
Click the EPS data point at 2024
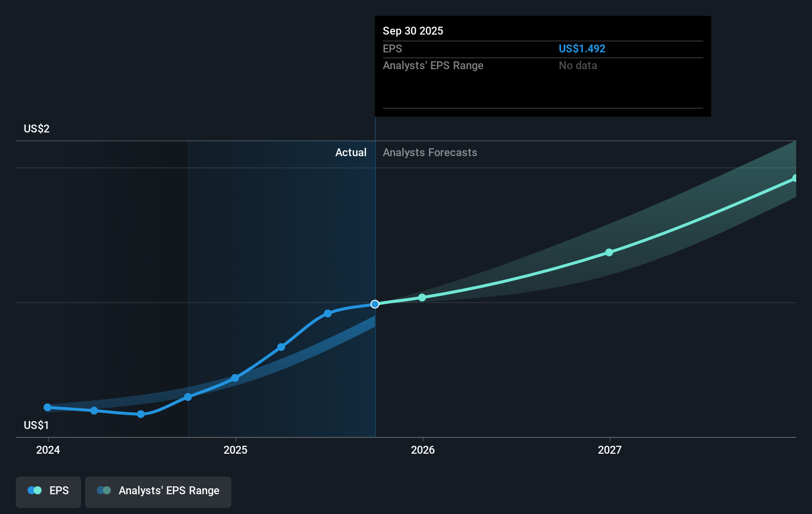click(47, 407)
